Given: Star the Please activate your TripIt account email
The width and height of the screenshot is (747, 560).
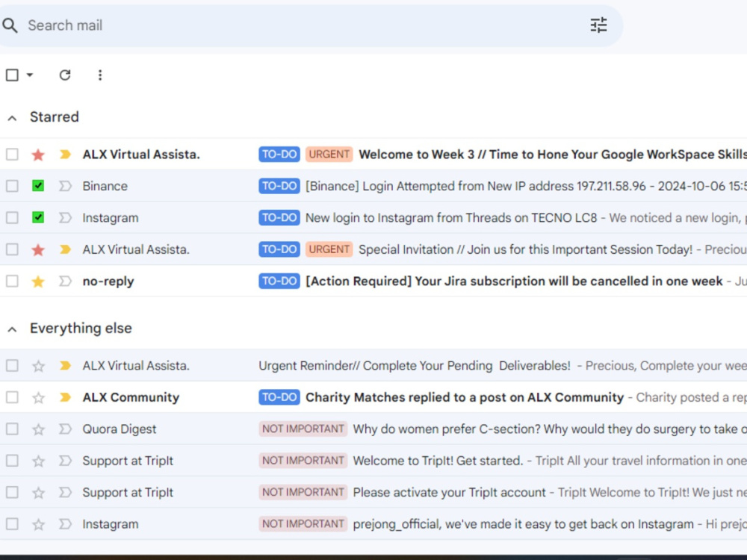Looking at the screenshot, I should coord(38,492).
